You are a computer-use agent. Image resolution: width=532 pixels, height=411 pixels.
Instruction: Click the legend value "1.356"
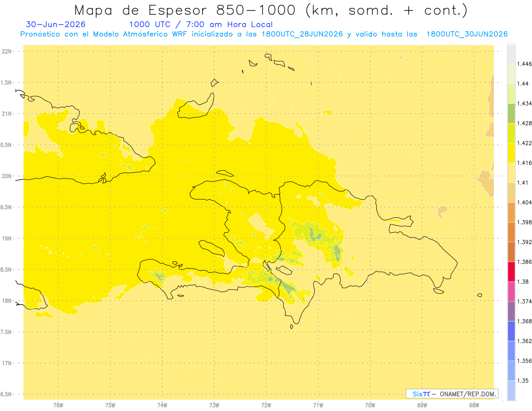coord(524,361)
